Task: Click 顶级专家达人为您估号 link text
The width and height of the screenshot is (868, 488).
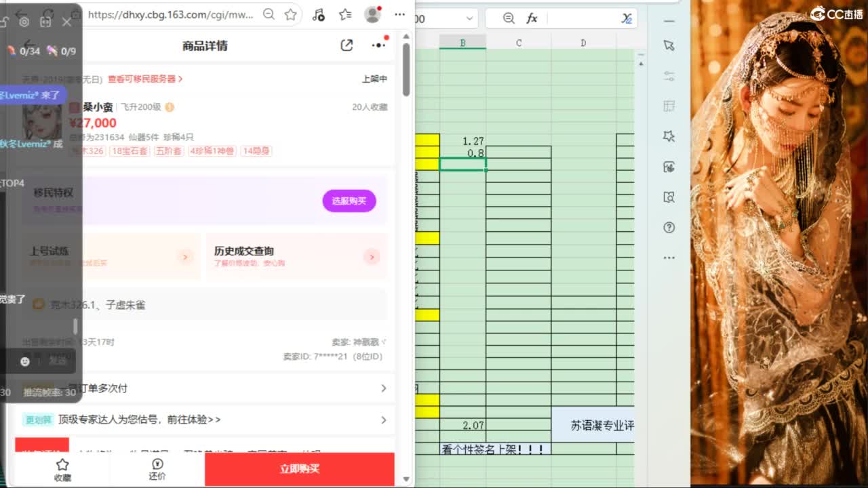Action: click(x=140, y=420)
